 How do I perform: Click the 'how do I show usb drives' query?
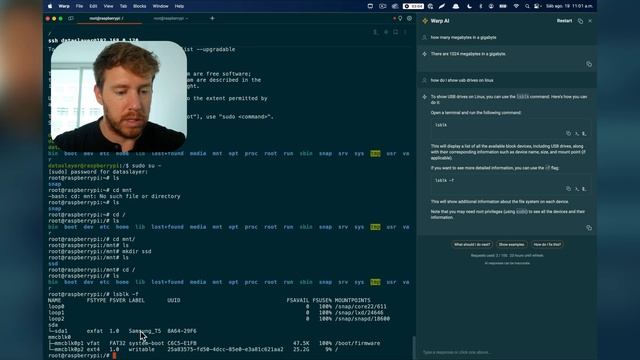coord(462,80)
